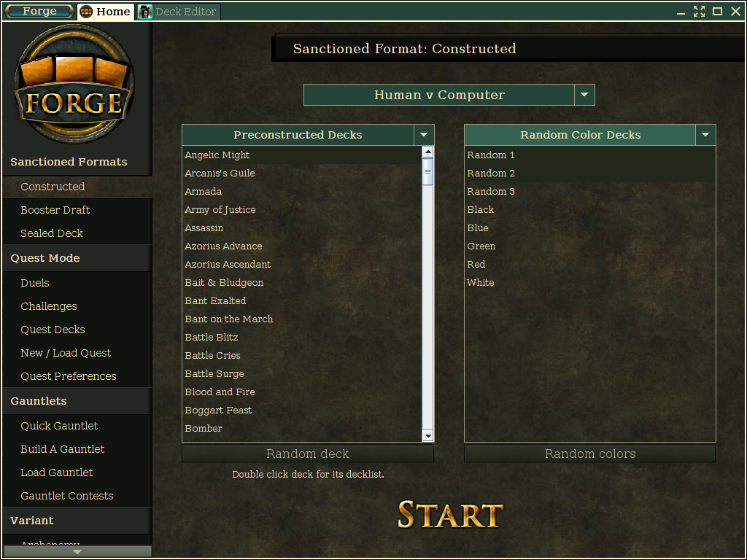Click the Random deck button
Image resolution: width=747 pixels, height=560 pixels.
(x=308, y=454)
